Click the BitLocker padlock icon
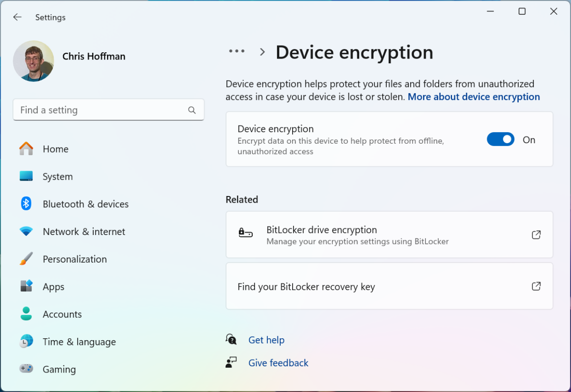 [x=246, y=234]
